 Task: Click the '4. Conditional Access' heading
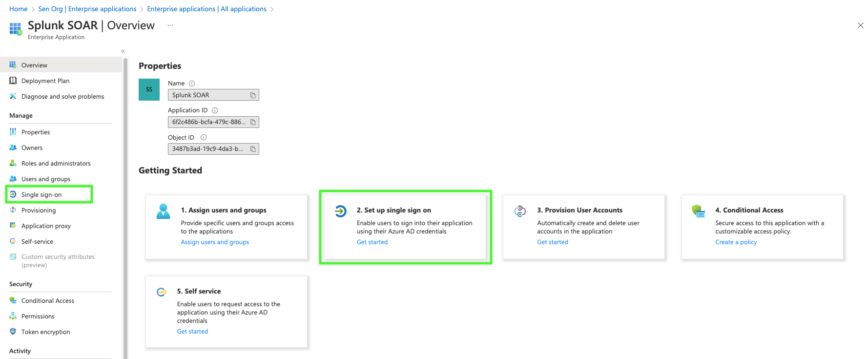(749, 210)
